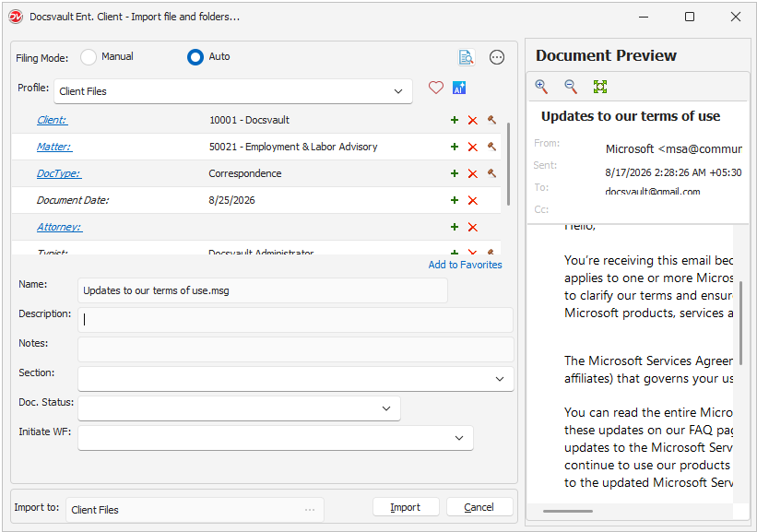Pin the Matter row value

point(492,147)
